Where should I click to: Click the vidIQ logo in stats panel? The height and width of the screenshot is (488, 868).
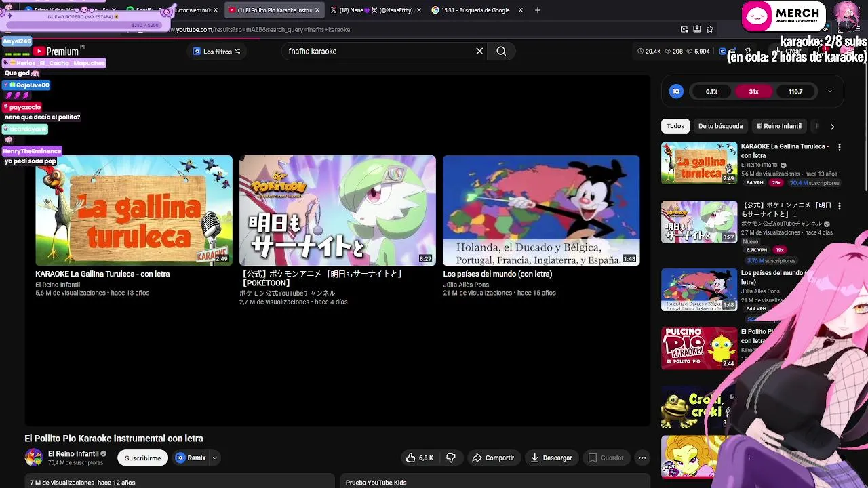point(676,91)
